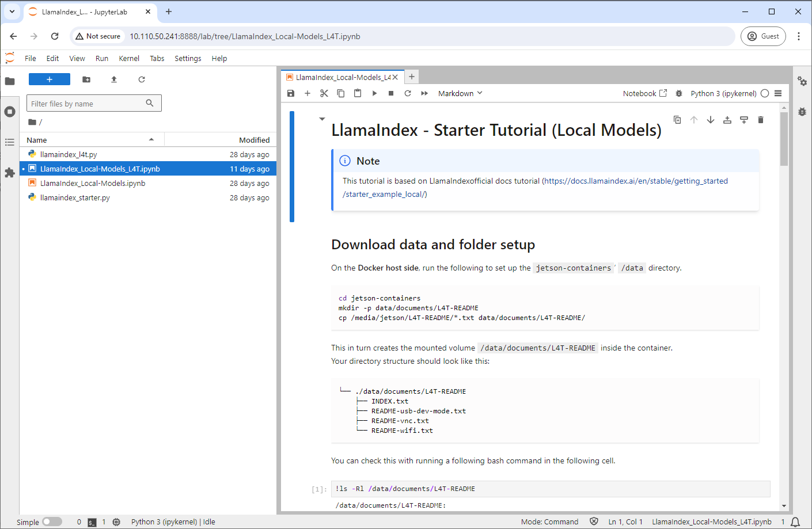The image size is (812, 529).
Task: Open the File Browser sidebar folder icon
Action: coord(10,81)
